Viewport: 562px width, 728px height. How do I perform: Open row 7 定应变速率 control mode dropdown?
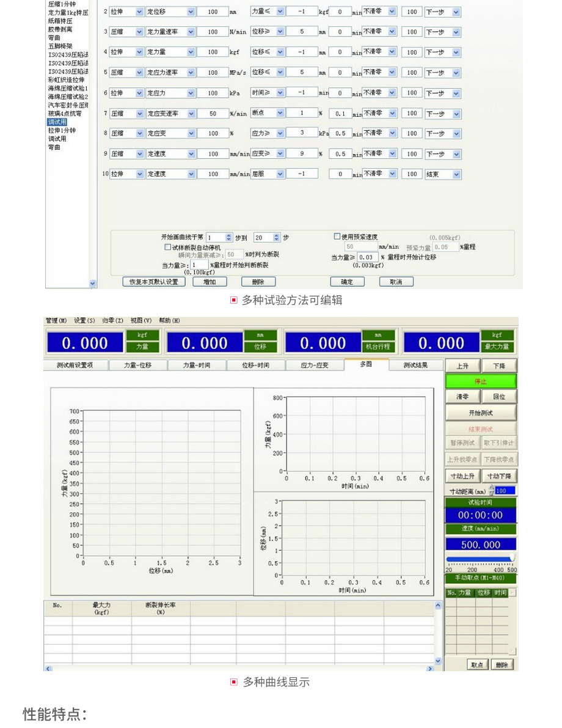pos(191,114)
